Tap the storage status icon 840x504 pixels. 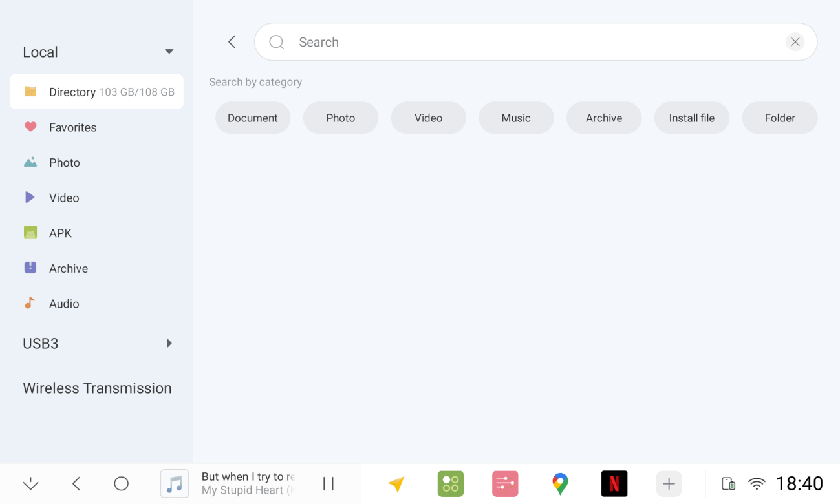coord(728,483)
